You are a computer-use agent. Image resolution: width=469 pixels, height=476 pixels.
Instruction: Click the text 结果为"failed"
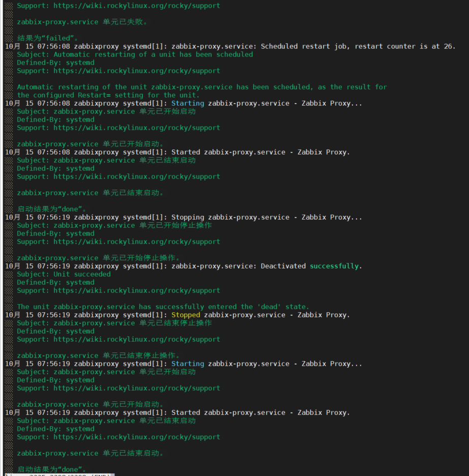pos(48,38)
